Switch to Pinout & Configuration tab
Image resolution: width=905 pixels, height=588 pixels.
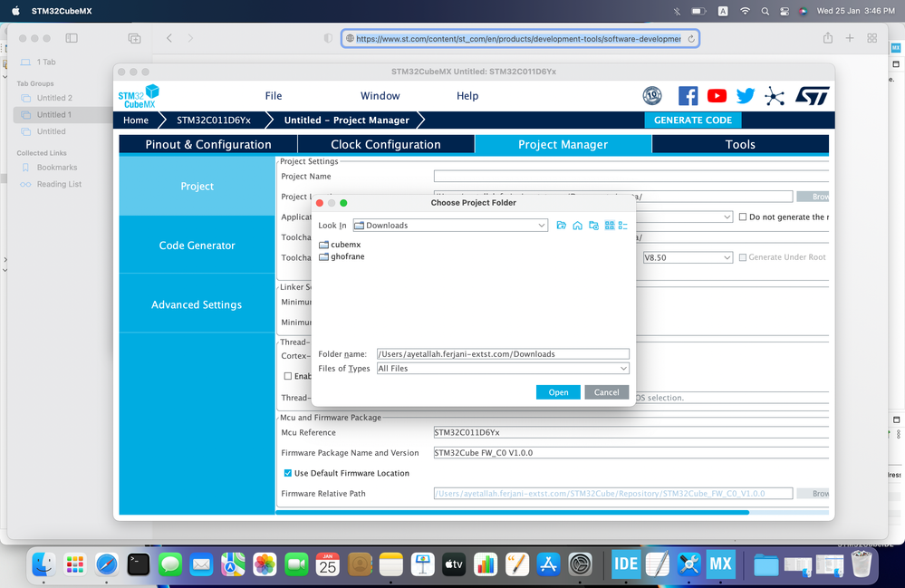[x=207, y=144]
